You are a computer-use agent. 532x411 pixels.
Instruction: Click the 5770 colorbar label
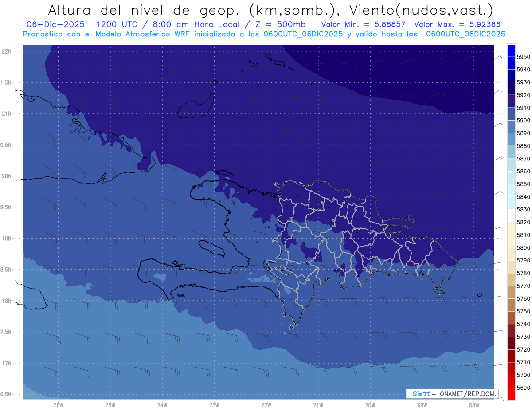[x=524, y=286]
